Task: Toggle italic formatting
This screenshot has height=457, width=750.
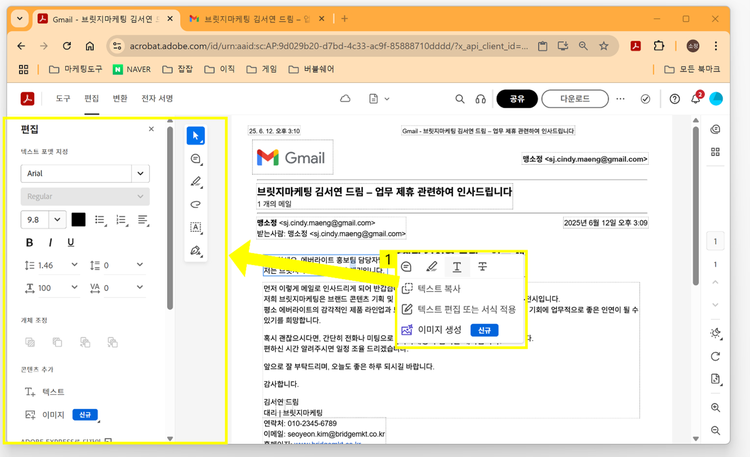Action: click(50, 243)
